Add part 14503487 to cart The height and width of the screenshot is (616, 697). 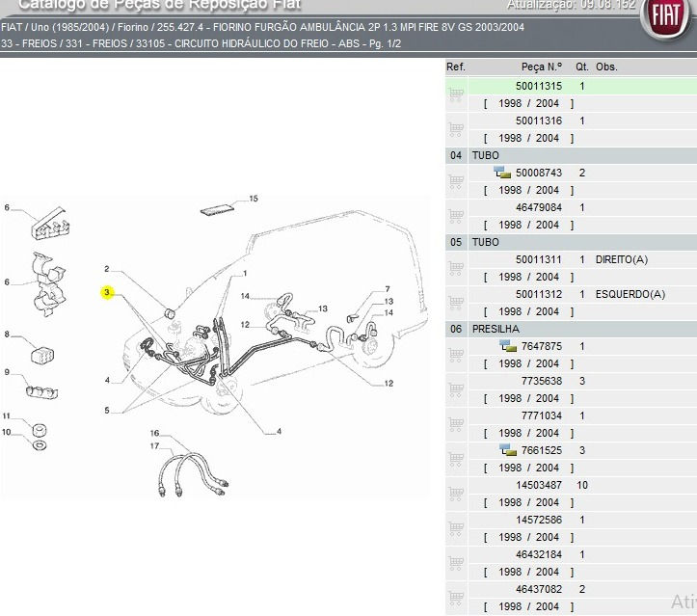coord(456,494)
